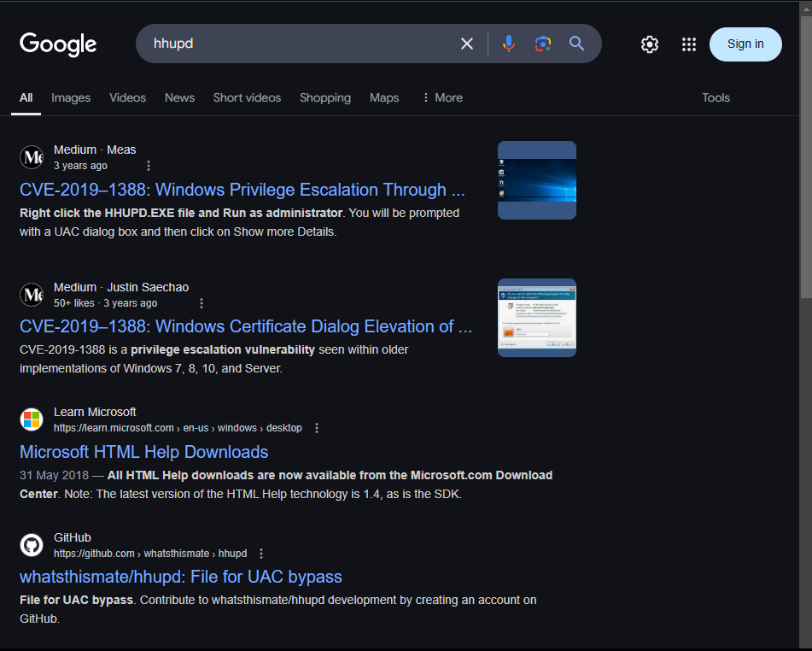Viewport: 812px width, 651px height.
Task: Open Microsoft HTML Help Downloads link
Action: [x=143, y=452]
